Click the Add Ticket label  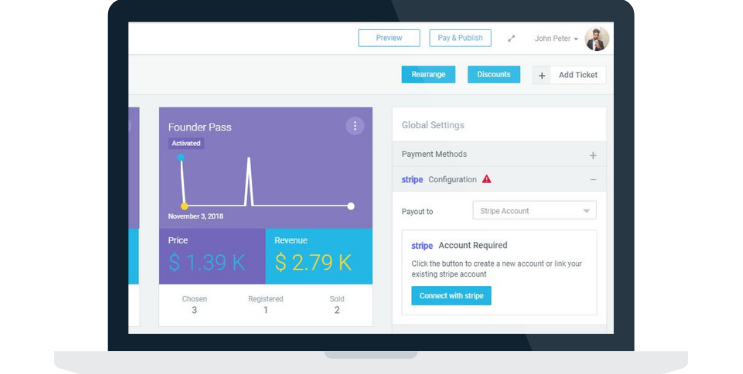click(578, 75)
